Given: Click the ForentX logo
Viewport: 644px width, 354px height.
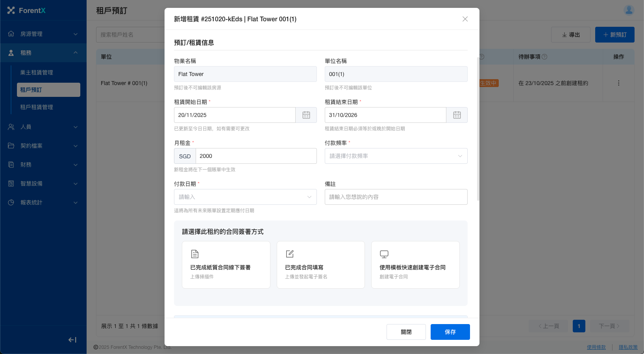Looking at the screenshot, I should 26,11.
